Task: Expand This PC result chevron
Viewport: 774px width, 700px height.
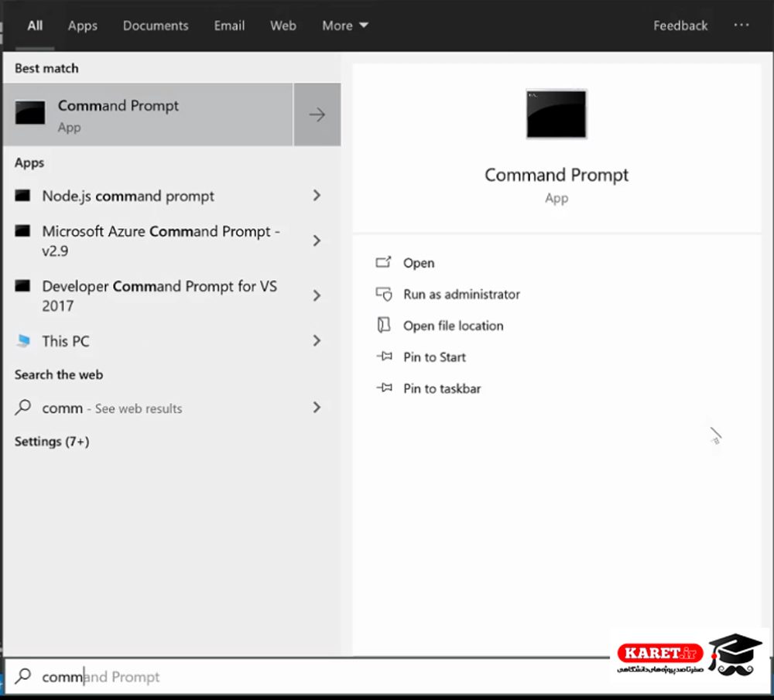Action: point(317,340)
